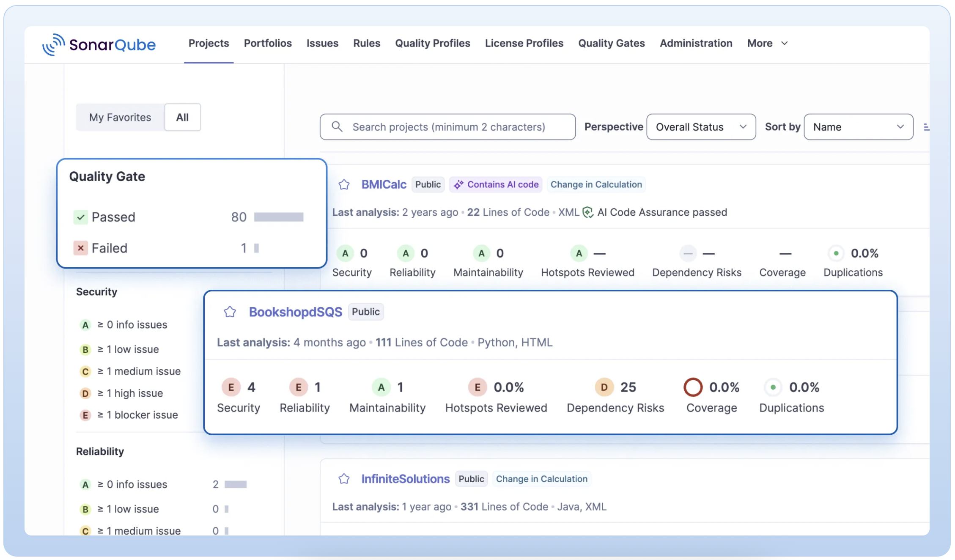Click the Contains AI code label

(x=503, y=184)
